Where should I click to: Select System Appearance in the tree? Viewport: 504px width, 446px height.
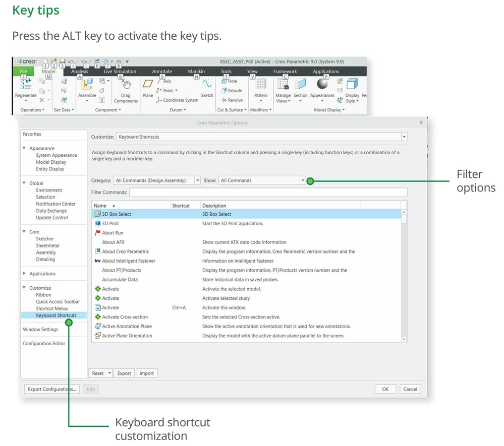coord(56,155)
